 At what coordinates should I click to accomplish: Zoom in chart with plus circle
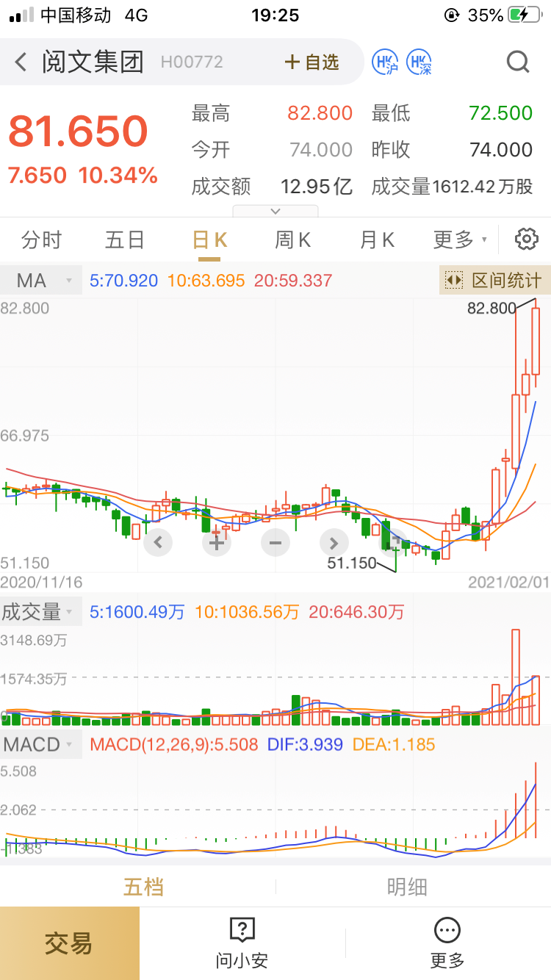pyautogui.click(x=216, y=543)
